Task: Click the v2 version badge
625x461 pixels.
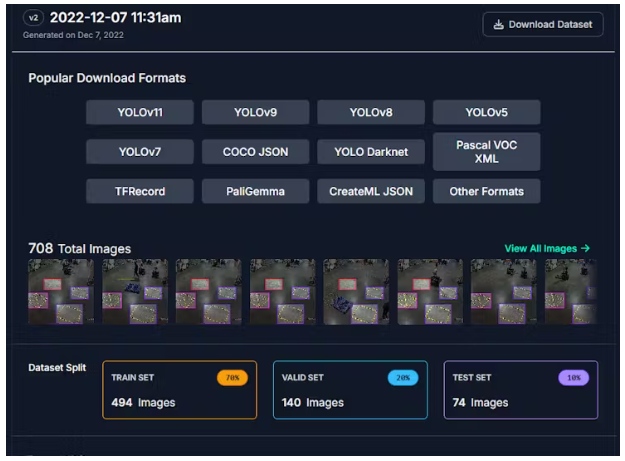Action: point(33,19)
